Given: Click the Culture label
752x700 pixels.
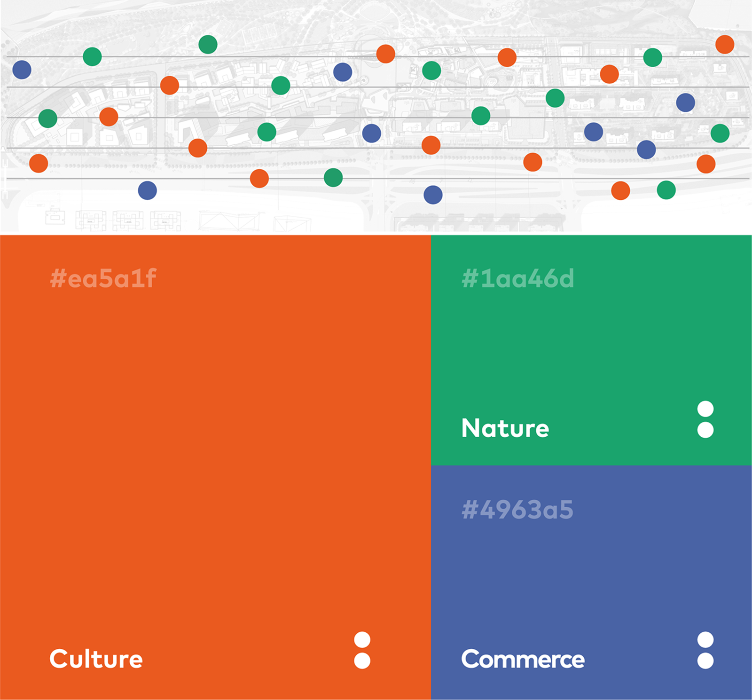Looking at the screenshot, I should click(96, 659).
